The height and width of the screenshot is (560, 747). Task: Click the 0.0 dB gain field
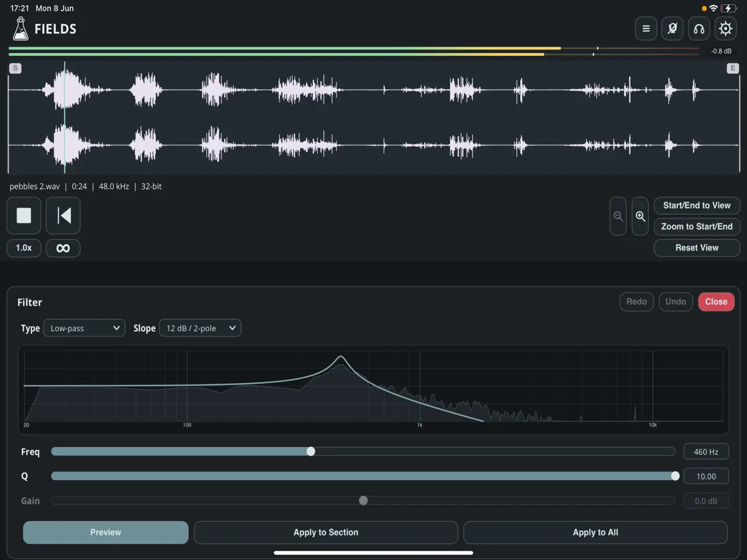pos(706,501)
